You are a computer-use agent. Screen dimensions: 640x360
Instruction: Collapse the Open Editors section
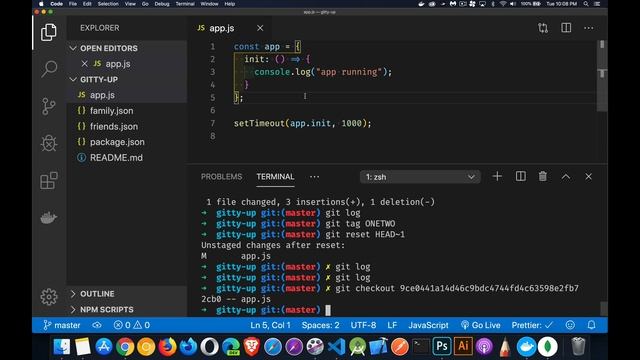[x=127, y=48]
